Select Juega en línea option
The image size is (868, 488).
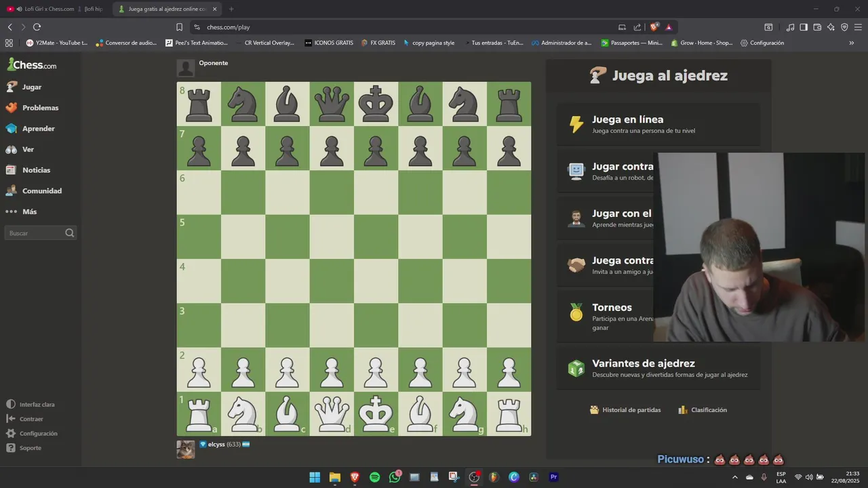(658, 125)
